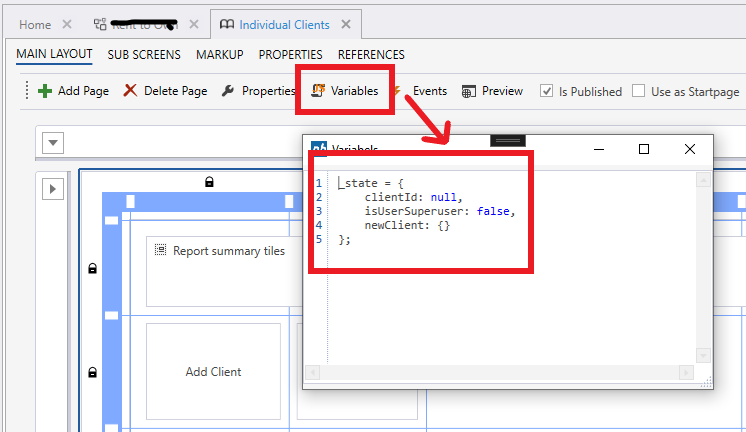The width and height of the screenshot is (746, 432).
Task: Open the dropdown arrow above the layout
Action: click(x=50, y=143)
